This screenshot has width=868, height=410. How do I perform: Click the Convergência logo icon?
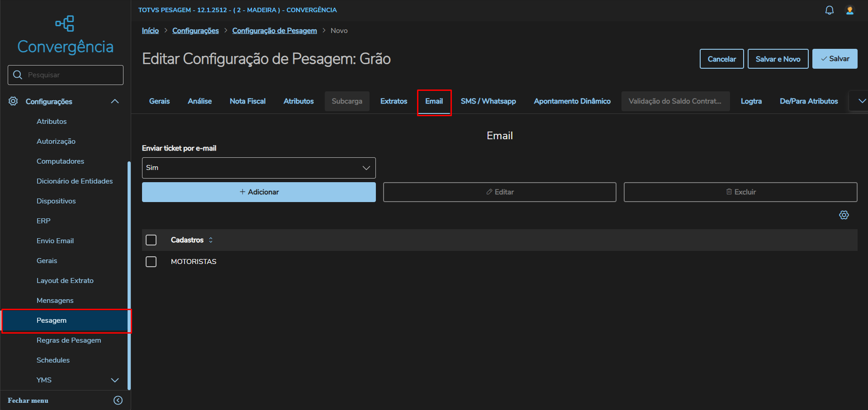pyautogui.click(x=65, y=24)
